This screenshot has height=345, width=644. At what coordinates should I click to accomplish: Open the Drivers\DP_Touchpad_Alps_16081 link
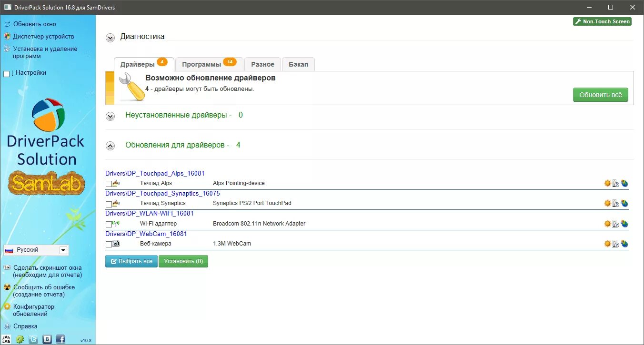click(155, 174)
